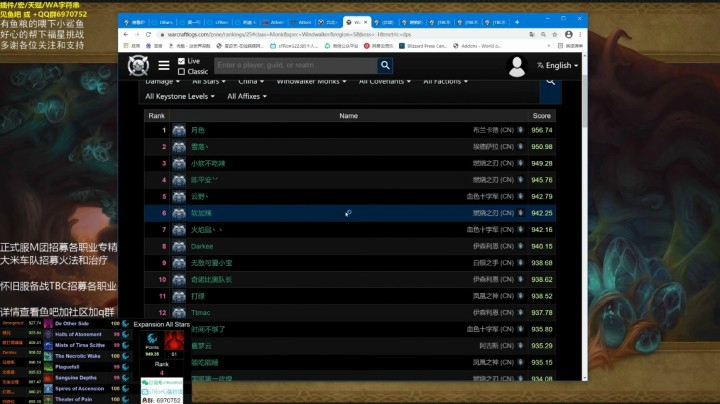Click the badge icon beside the 940.15 score
Image resolution: width=720 pixels, height=404 pixels.
point(520,246)
